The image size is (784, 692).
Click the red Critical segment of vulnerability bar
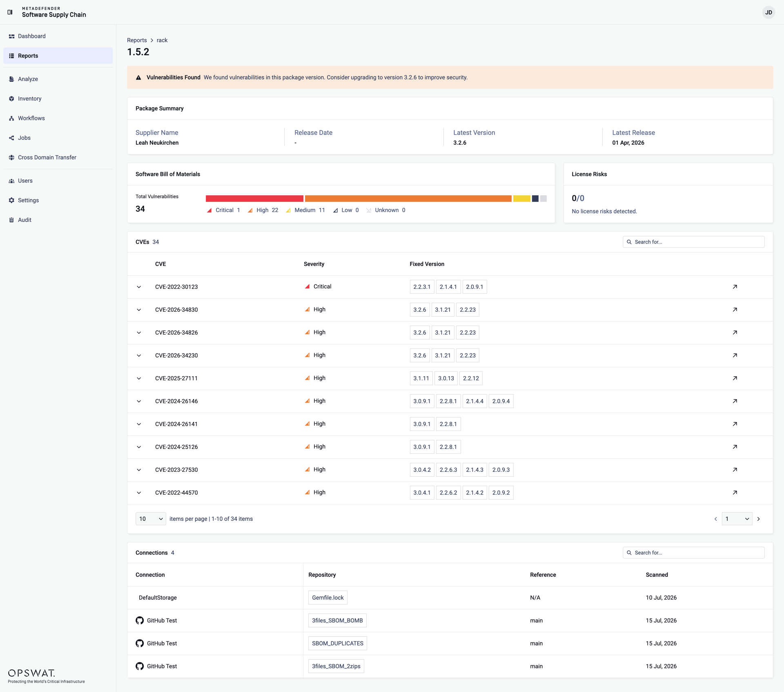click(254, 199)
